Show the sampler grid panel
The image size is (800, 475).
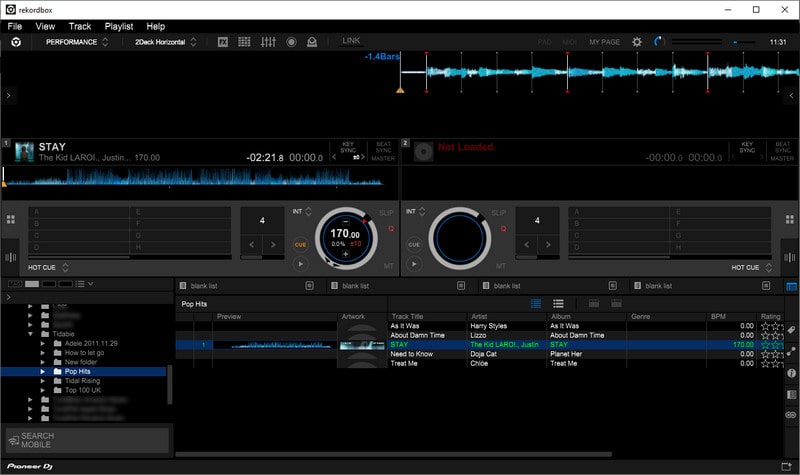(x=244, y=42)
